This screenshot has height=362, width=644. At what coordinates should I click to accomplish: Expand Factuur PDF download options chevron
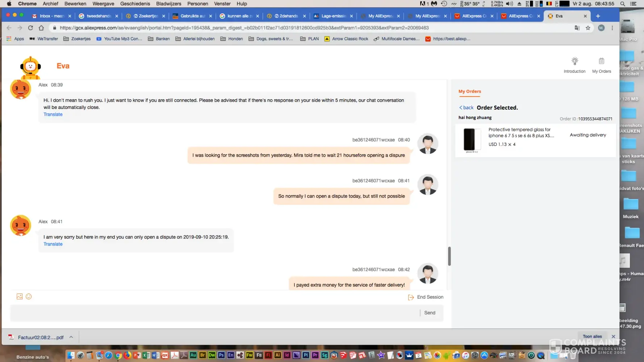pos(71,337)
